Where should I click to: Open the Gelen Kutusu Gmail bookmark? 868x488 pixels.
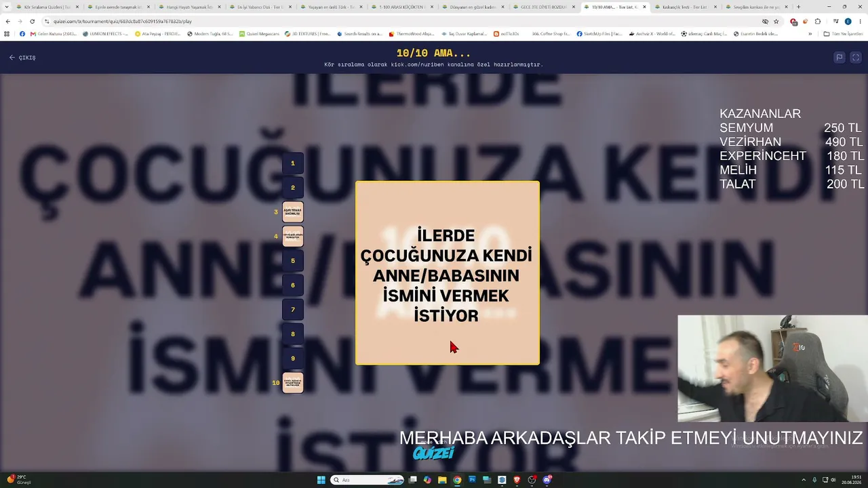[x=54, y=33]
